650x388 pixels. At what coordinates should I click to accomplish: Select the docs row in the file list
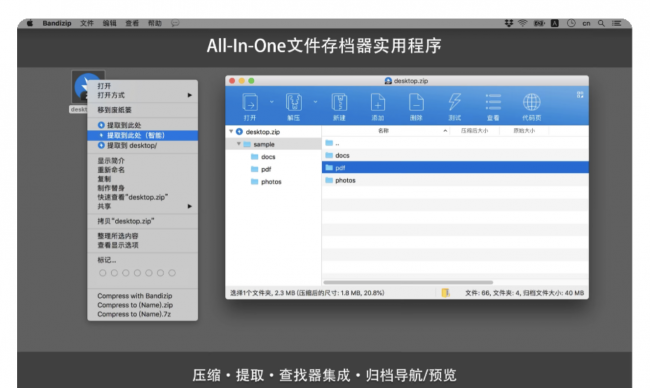pos(455,155)
